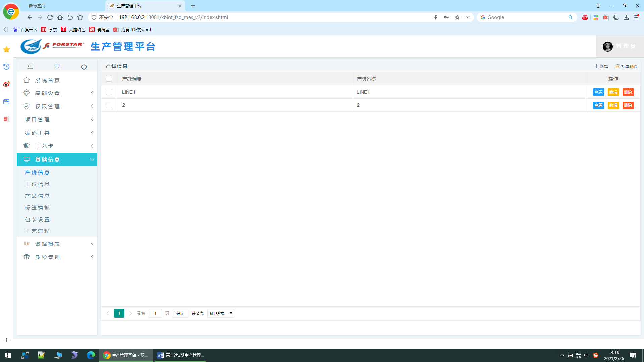This screenshot has width=644, height=362.
Task: Toggle the night mode moon icon
Action: coord(616,17)
